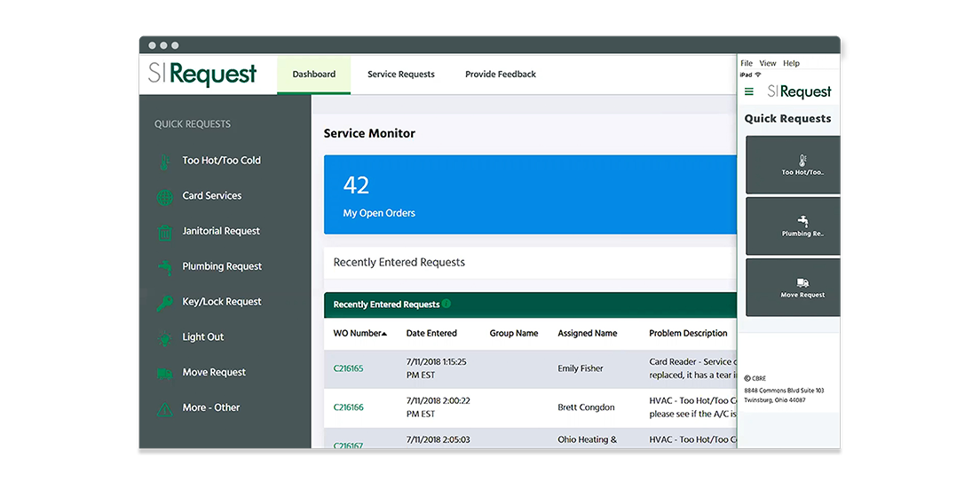The image size is (980, 490).
Task: Click the Wi-Fi icon in the iPad status bar
Action: [x=758, y=75]
